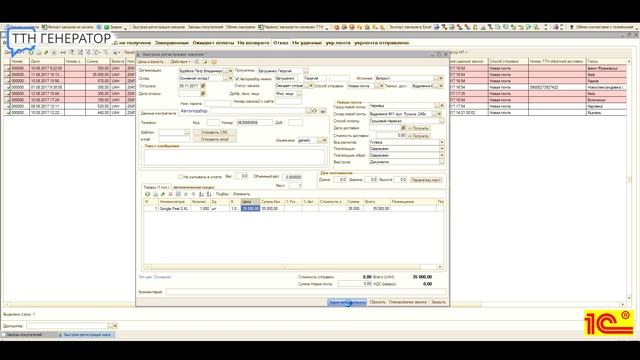The width and height of the screenshot is (640, 360).
Task: Click Отправить email button
Action: pyautogui.click(x=215, y=140)
